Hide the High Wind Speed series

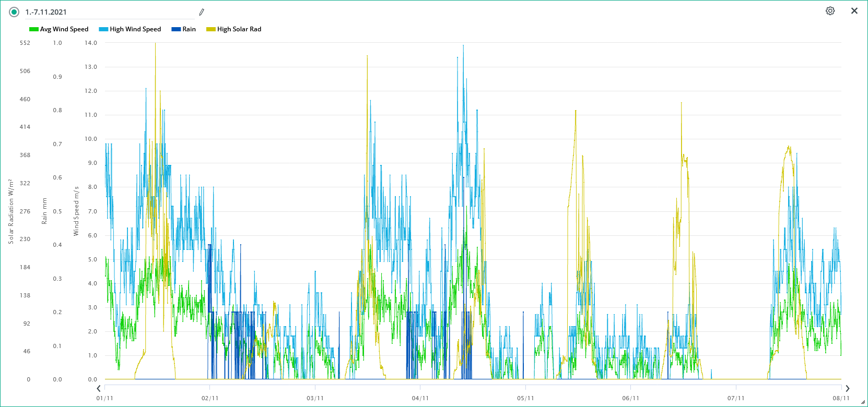point(130,29)
